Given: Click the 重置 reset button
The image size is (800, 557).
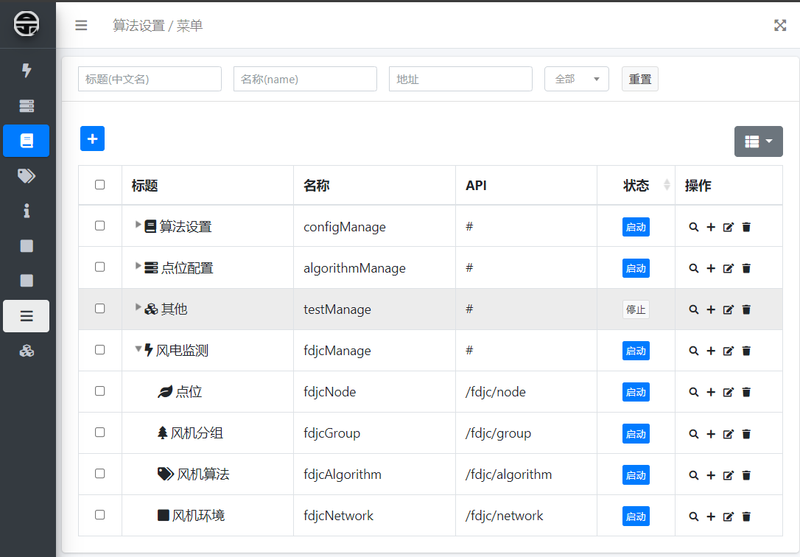Looking at the screenshot, I should pos(640,79).
